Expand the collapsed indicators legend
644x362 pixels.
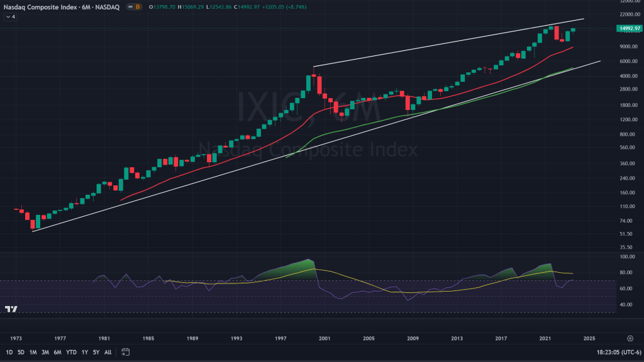(10, 16)
